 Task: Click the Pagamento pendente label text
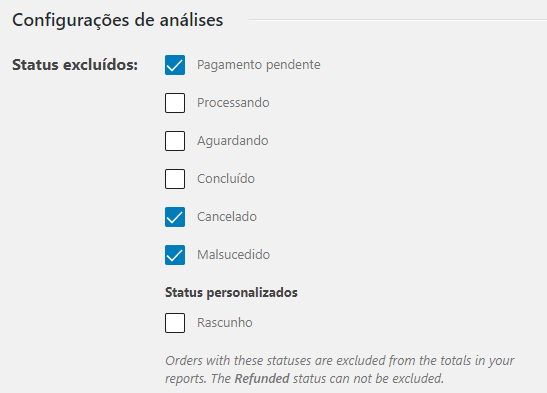click(x=258, y=65)
